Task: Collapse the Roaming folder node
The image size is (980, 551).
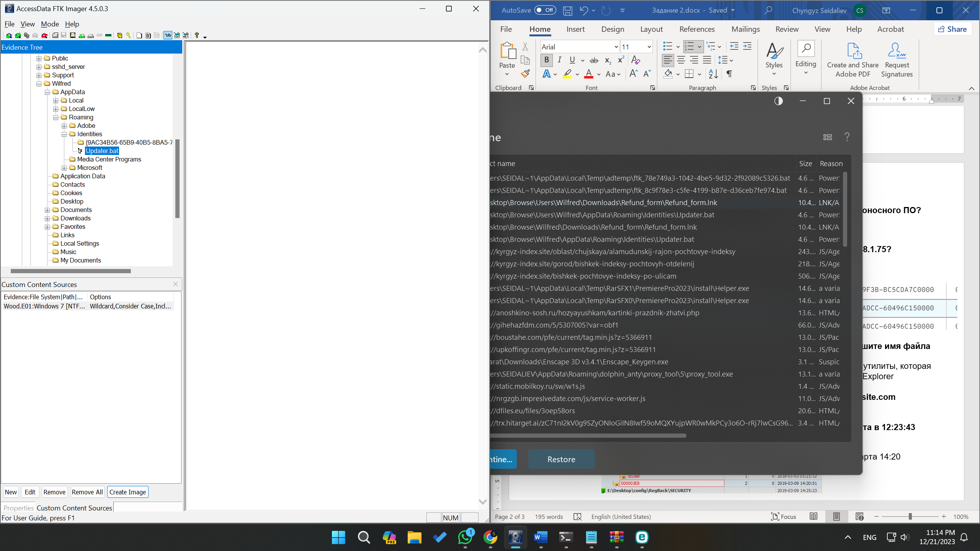Action: [x=56, y=117]
